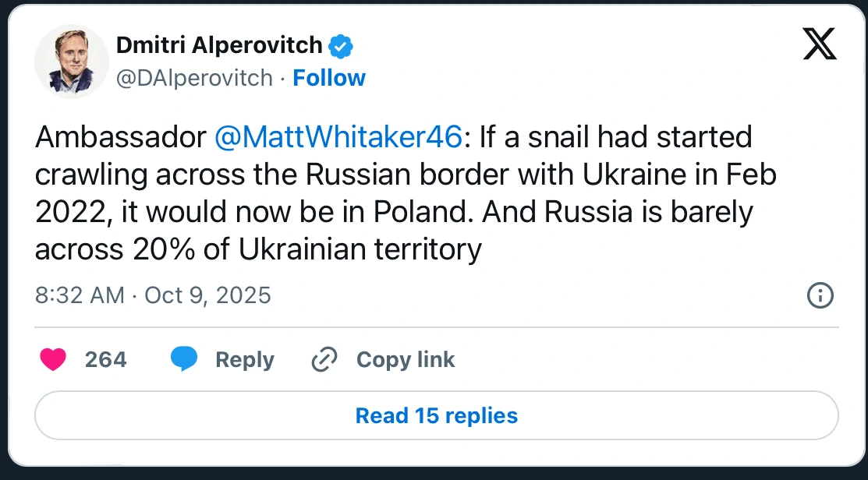The height and width of the screenshot is (480, 868).
Task: Open the tweet info circle icon
Action: point(820,295)
